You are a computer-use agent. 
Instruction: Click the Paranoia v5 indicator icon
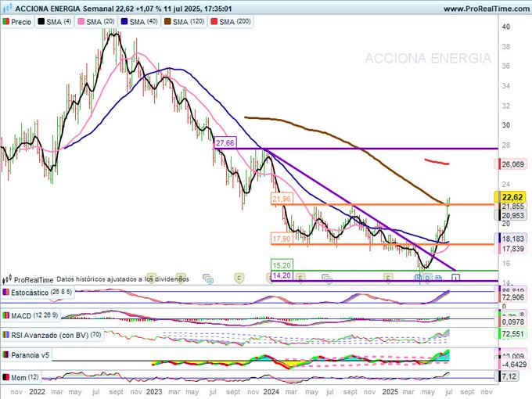5,355
